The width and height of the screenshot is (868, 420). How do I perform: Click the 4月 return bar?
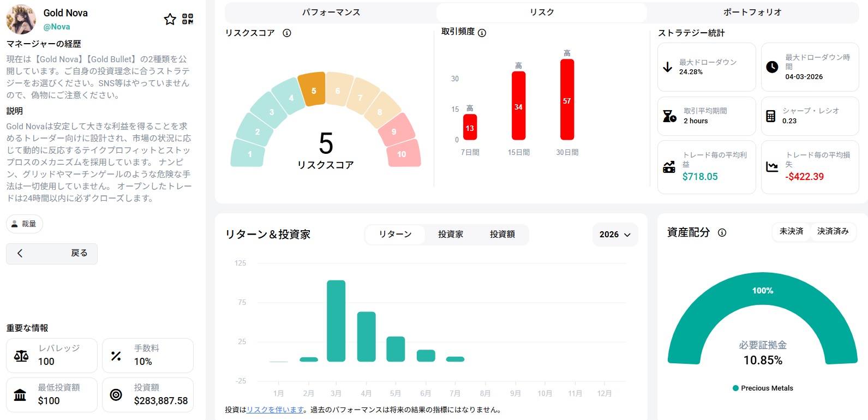[366, 337]
